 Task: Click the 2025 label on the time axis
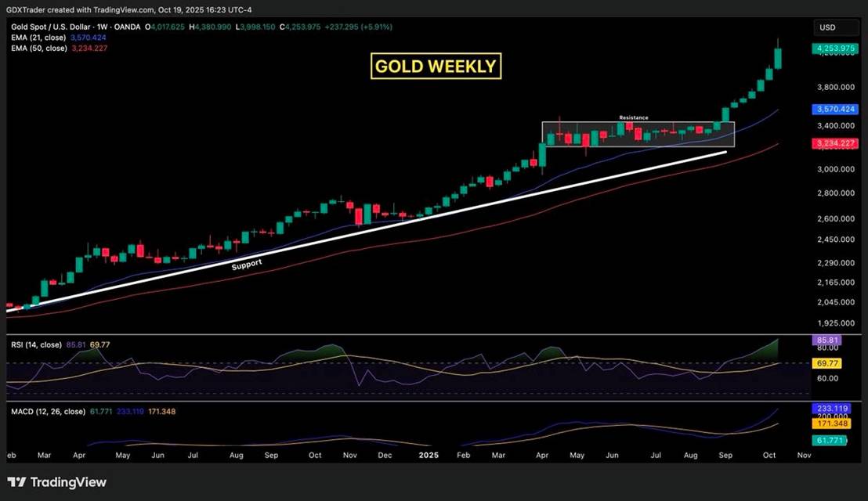(429, 455)
